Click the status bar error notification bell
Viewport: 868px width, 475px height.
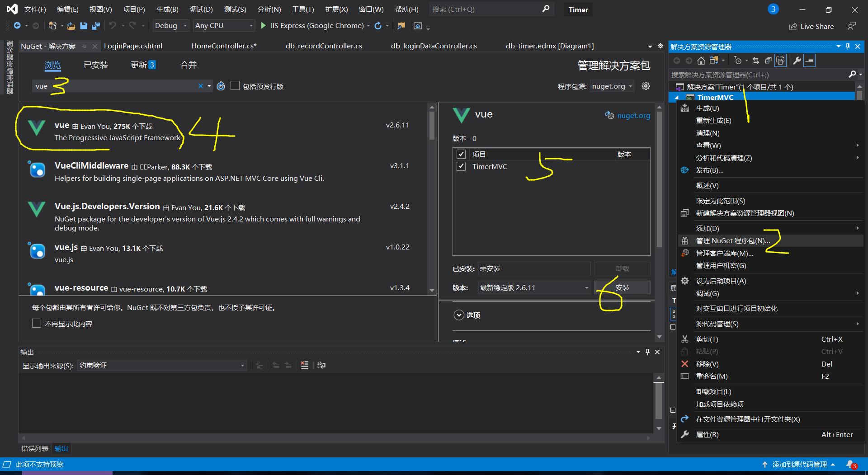[851, 465]
